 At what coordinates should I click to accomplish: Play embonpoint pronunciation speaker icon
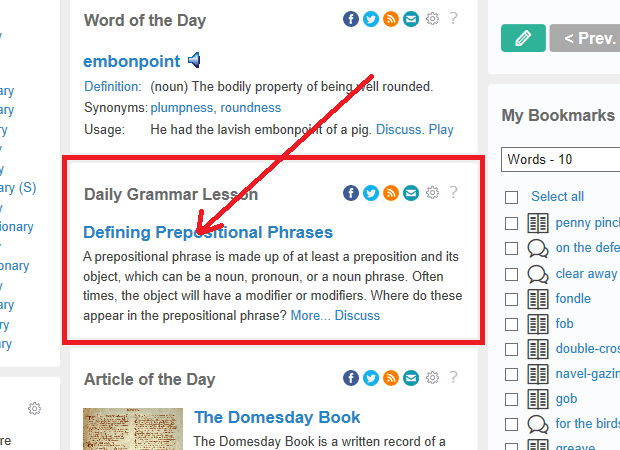(194, 61)
